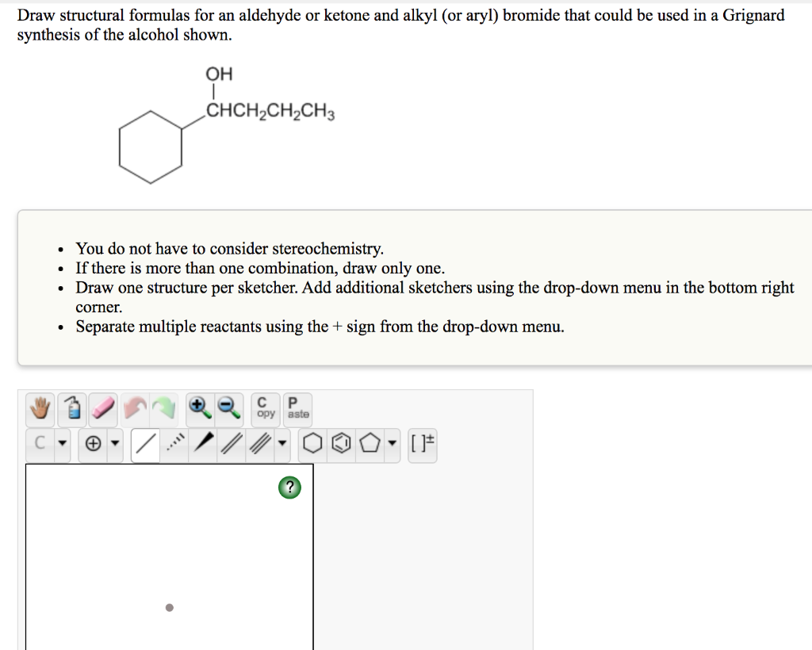The height and width of the screenshot is (650, 812).
Task: Copy the drawn structure
Action: click(264, 408)
